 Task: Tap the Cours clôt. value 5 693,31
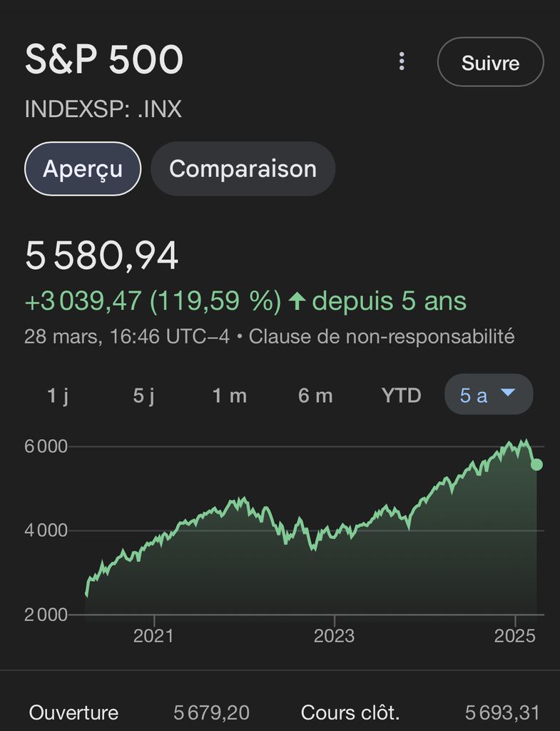point(502,712)
